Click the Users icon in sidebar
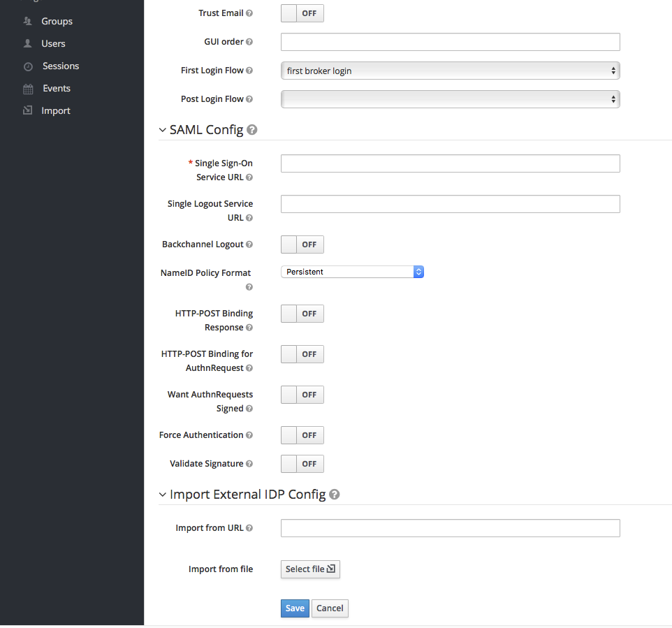The image size is (672, 628). tap(28, 44)
